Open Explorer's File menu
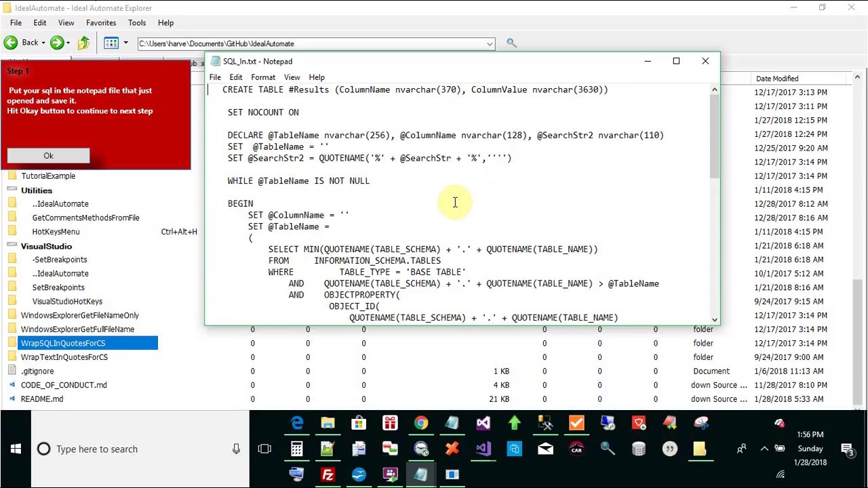 (x=16, y=23)
